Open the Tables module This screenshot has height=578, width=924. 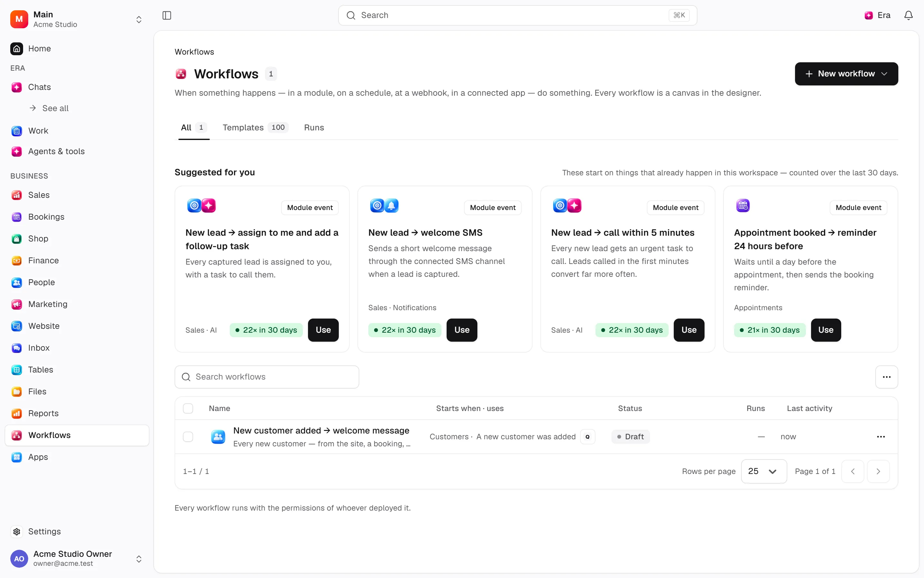(x=76, y=370)
